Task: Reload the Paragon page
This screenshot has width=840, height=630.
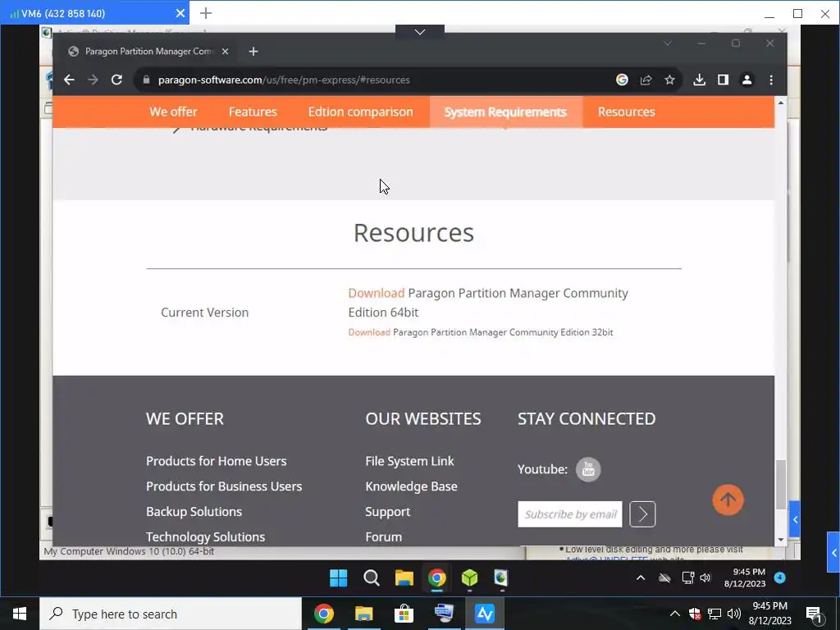Action: (116, 80)
